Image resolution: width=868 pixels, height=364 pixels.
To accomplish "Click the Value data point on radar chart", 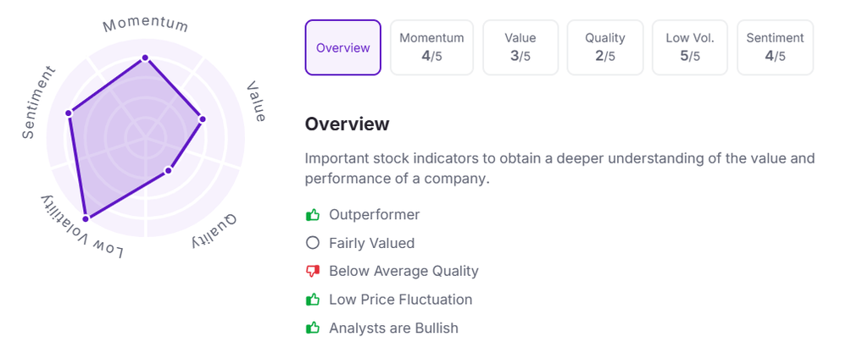I will tap(202, 119).
